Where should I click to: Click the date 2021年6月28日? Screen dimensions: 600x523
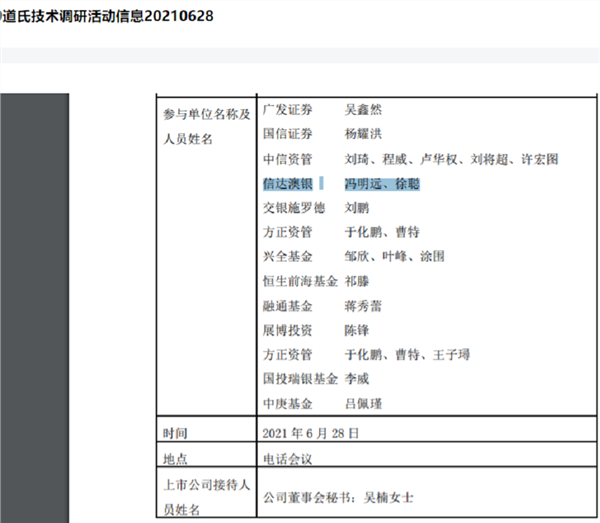tap(311, 433)
